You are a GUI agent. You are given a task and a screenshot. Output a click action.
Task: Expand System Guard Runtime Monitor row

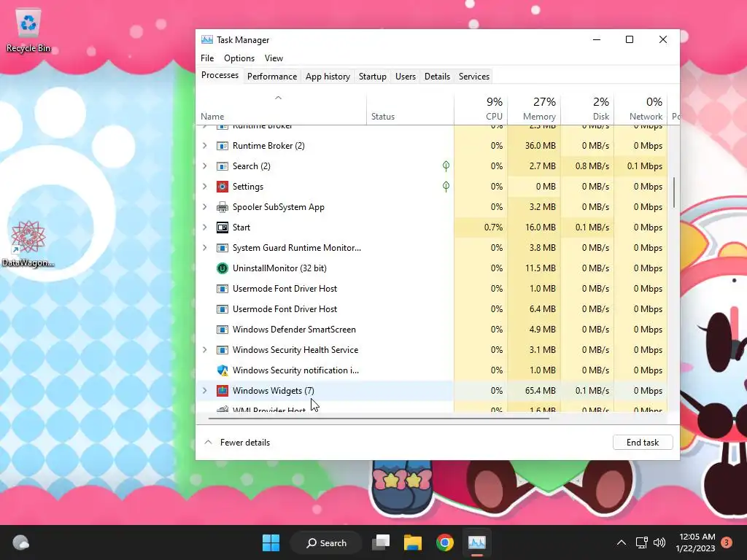205,248
